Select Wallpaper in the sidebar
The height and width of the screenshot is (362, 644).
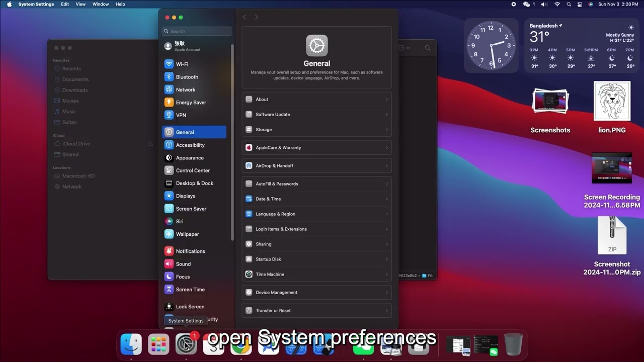[194, 234]
